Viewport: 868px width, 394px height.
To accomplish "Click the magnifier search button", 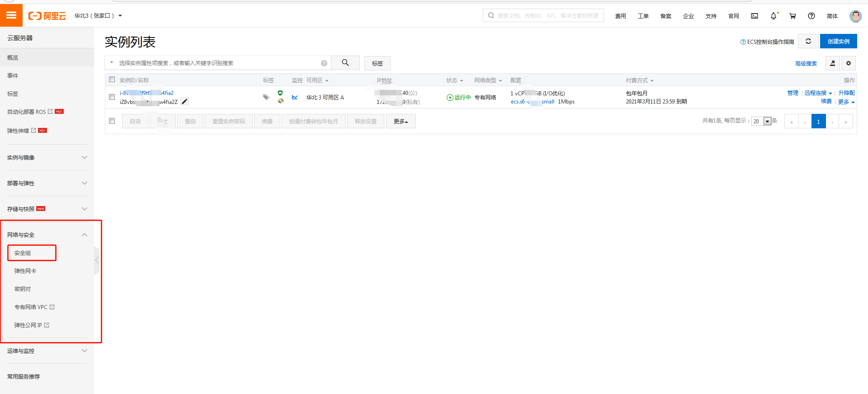I will [x=345, y=63].
